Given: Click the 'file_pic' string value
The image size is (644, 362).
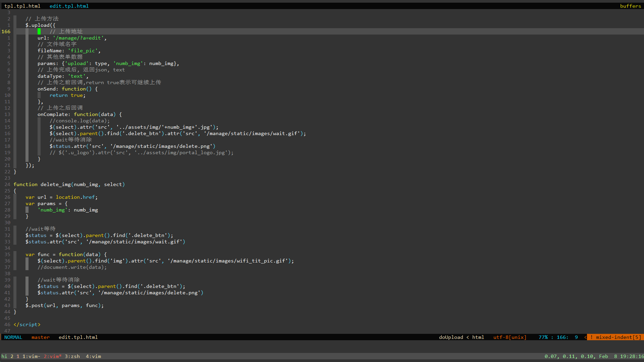Looking at the screenshot, I should pos(83,51).
